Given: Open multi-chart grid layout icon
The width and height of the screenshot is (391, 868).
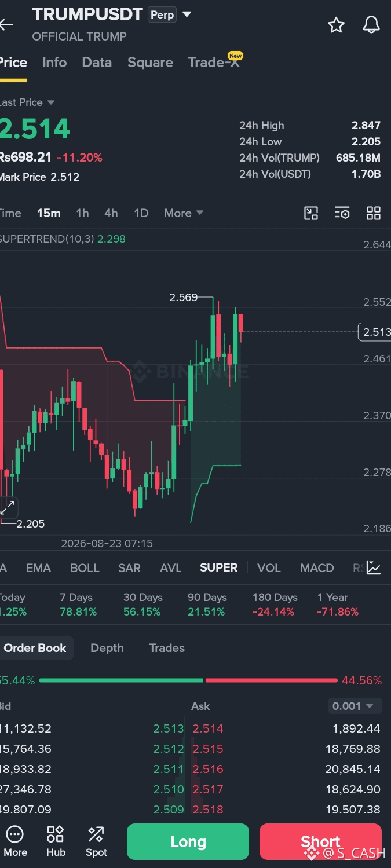Looking at the screenshot, I should [x=374, y=213].
